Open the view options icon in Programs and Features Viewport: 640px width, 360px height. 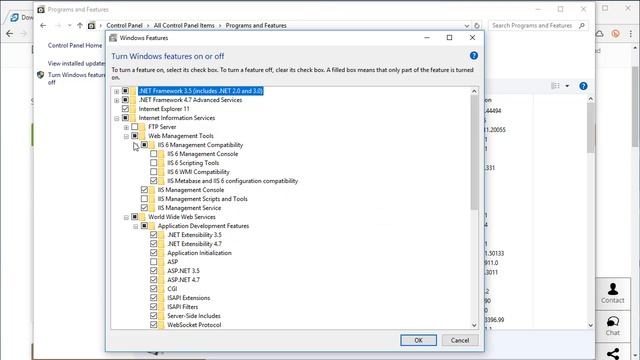555,86
